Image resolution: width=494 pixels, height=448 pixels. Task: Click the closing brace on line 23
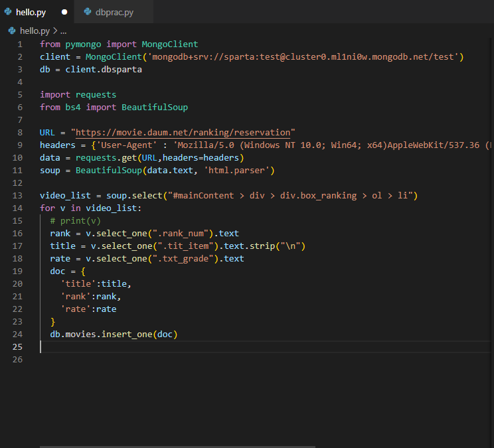52,321
